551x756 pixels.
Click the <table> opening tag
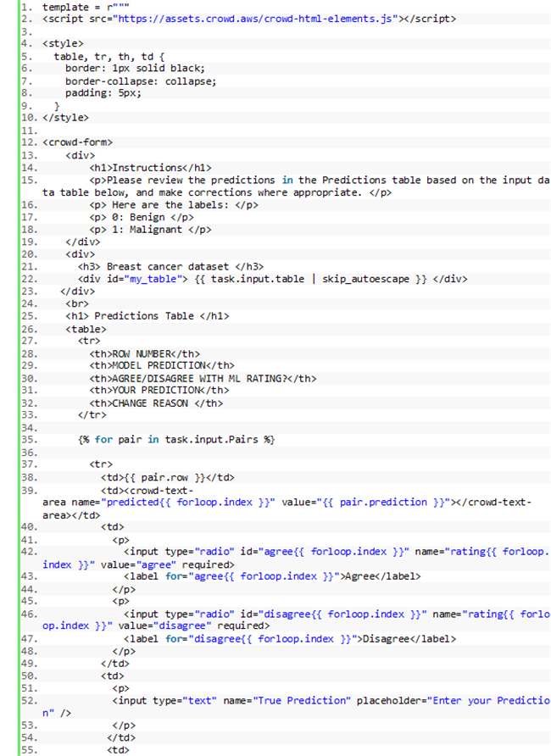(x=86, y=330)
